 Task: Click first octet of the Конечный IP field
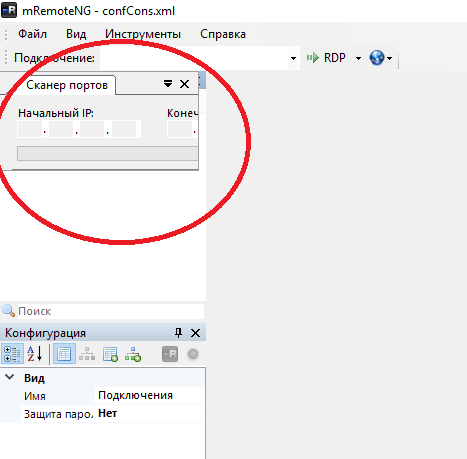click(180, 129)
